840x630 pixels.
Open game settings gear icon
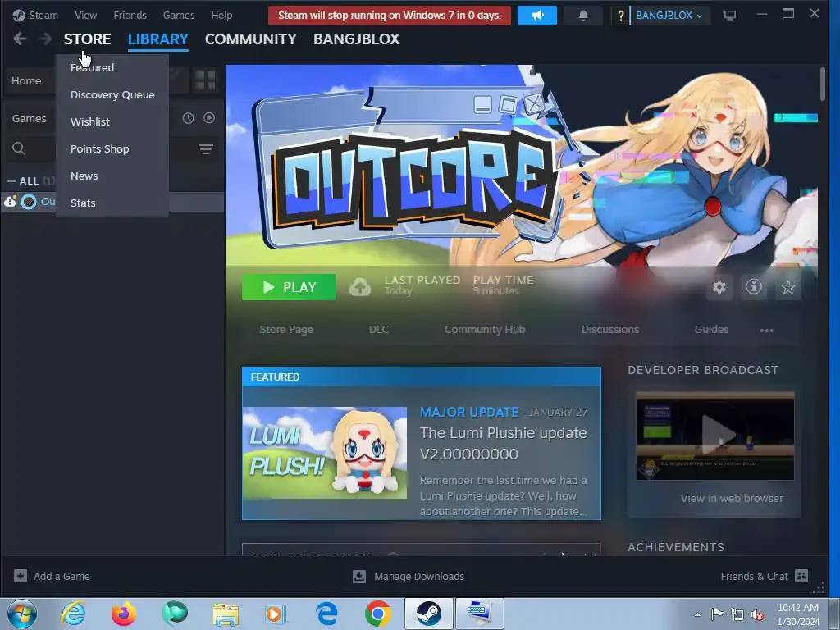719,287
